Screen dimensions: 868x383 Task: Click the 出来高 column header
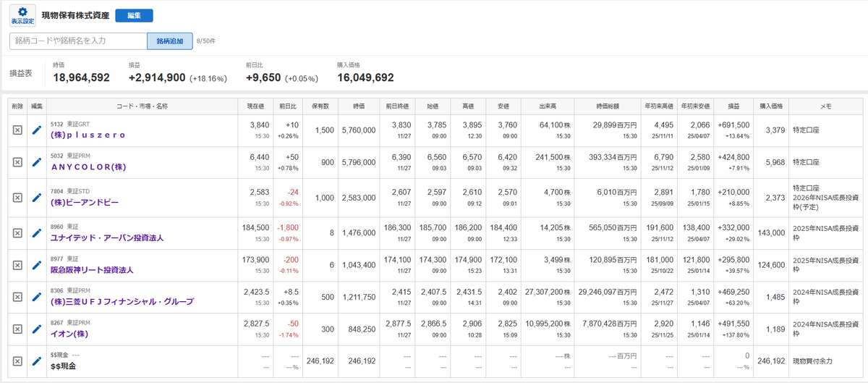tap(546, 106)
